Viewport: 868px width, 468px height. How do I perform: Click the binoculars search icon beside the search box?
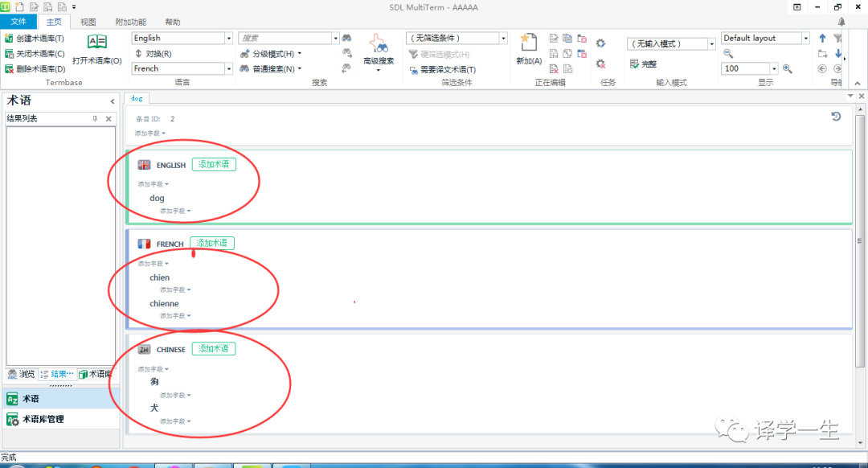pyautogui.click(x=346, y=39)
